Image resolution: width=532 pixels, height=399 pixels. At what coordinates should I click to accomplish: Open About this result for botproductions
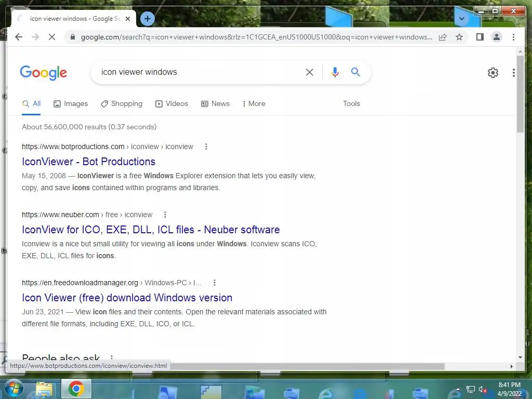click(206, 147)
